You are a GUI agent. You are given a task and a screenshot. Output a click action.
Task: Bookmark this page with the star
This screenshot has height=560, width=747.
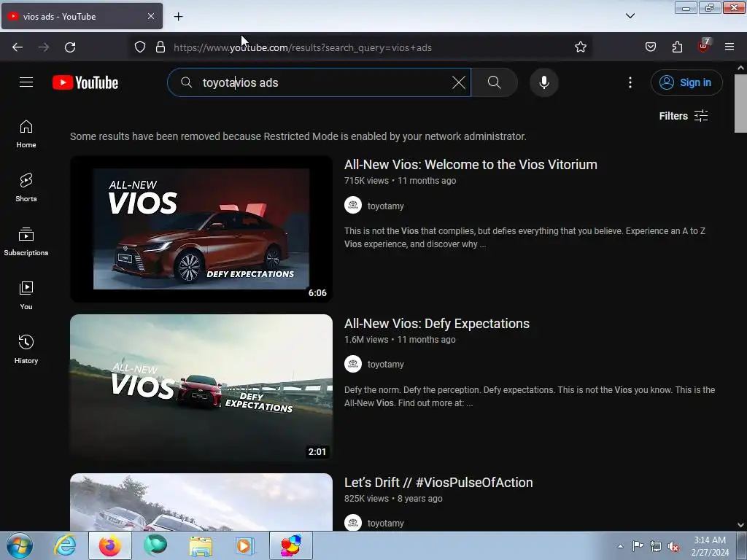tap(580, 47)
